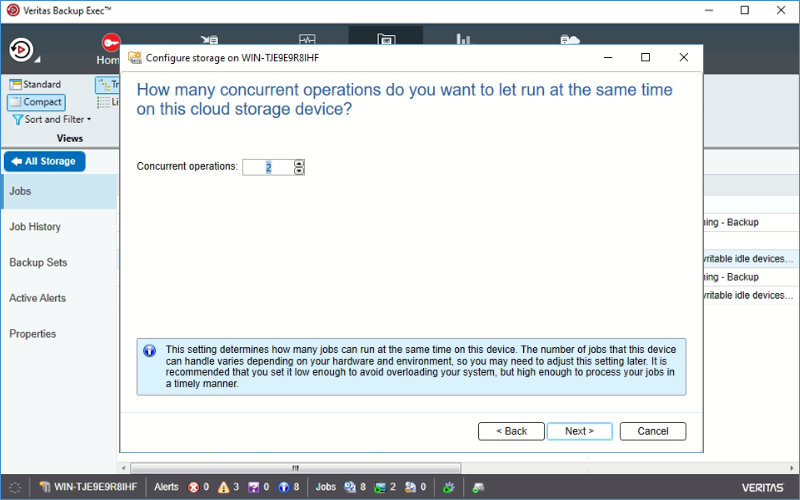Open the Backup Exec main menu button
800x500 pixels.
click(x=21, y=50)
